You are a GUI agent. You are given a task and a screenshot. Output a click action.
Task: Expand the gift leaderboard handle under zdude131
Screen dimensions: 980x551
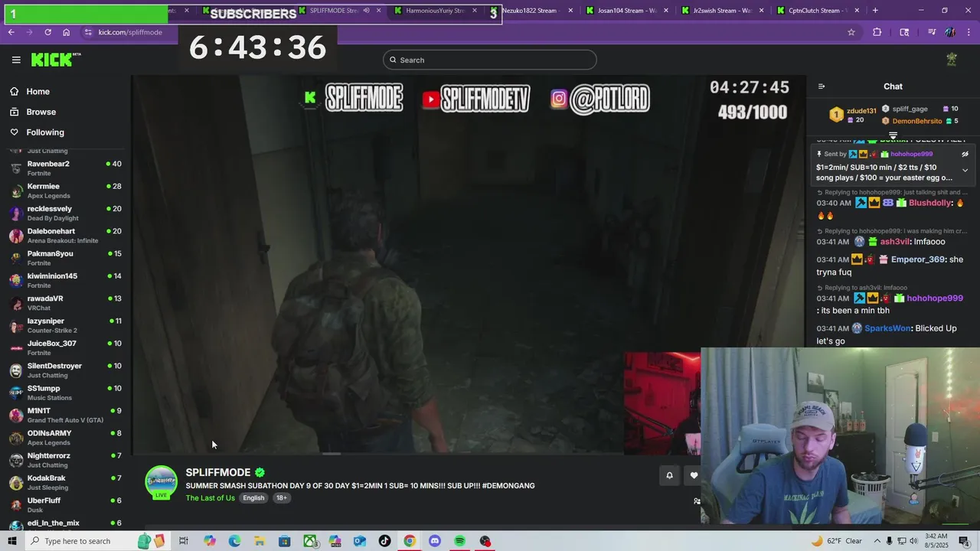pyautogui.click(x=893, y=135)
